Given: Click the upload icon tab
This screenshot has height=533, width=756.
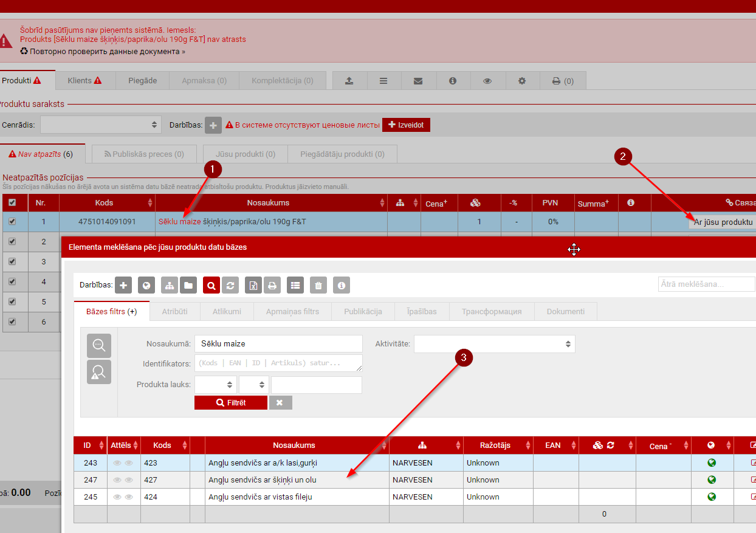Looking at the screenshot, I should 349,81.
